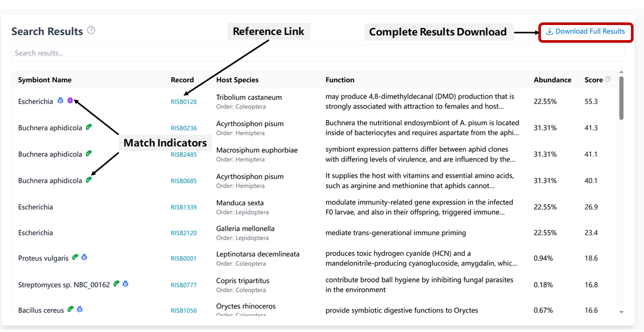Click symbiont name Streptomyces sp. NBC_00162
644x332 pixels.
click(64, 285)
